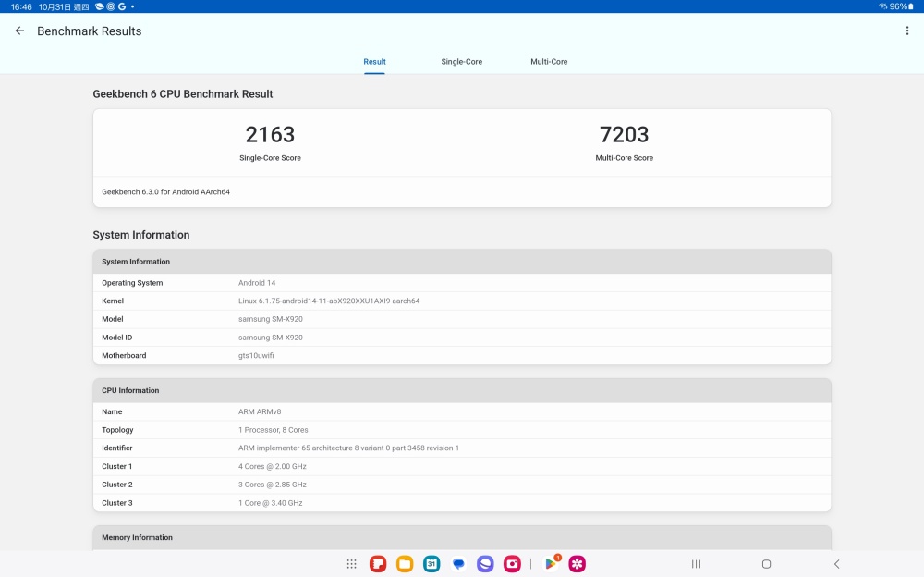Open Samsung Internet browser in the taskbar

point(485,564)
